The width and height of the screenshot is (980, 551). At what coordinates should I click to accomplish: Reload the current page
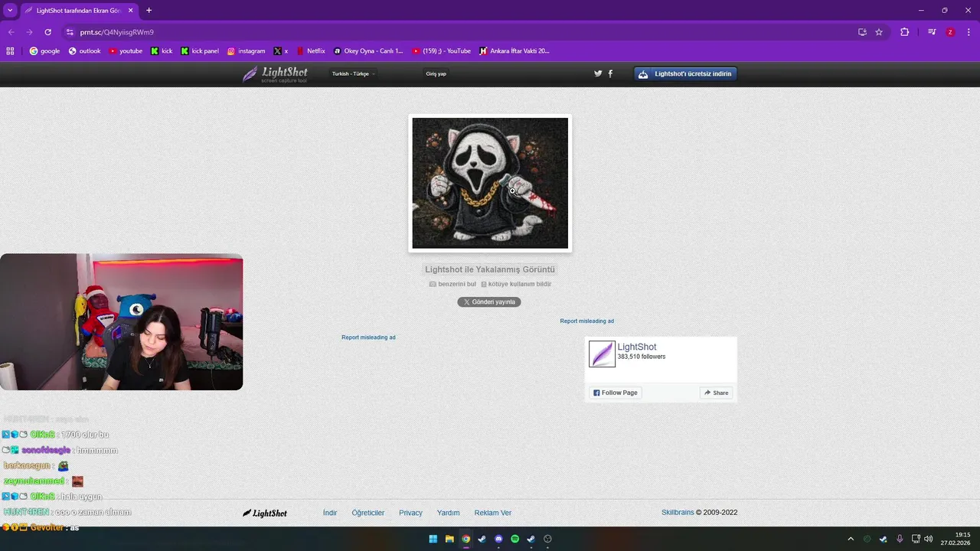coord(47,32)
